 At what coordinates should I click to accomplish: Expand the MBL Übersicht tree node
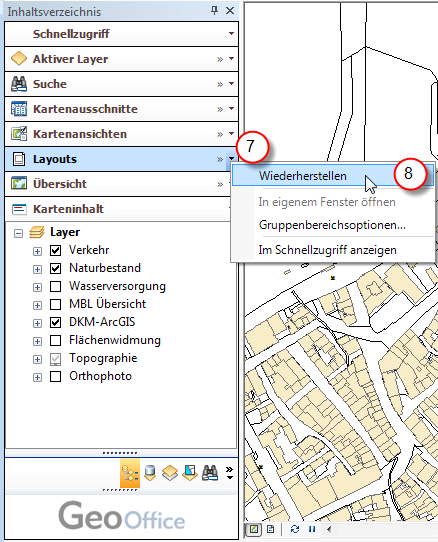[37, 305]
